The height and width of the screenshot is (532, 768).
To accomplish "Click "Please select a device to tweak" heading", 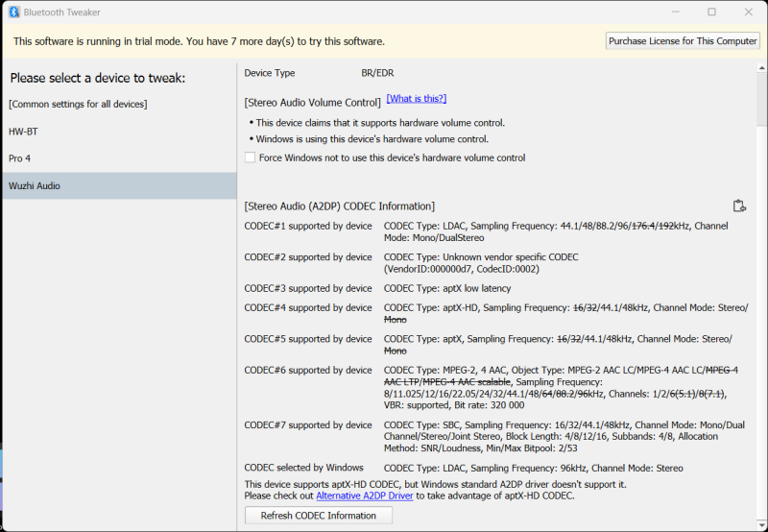I will [98, 78].
